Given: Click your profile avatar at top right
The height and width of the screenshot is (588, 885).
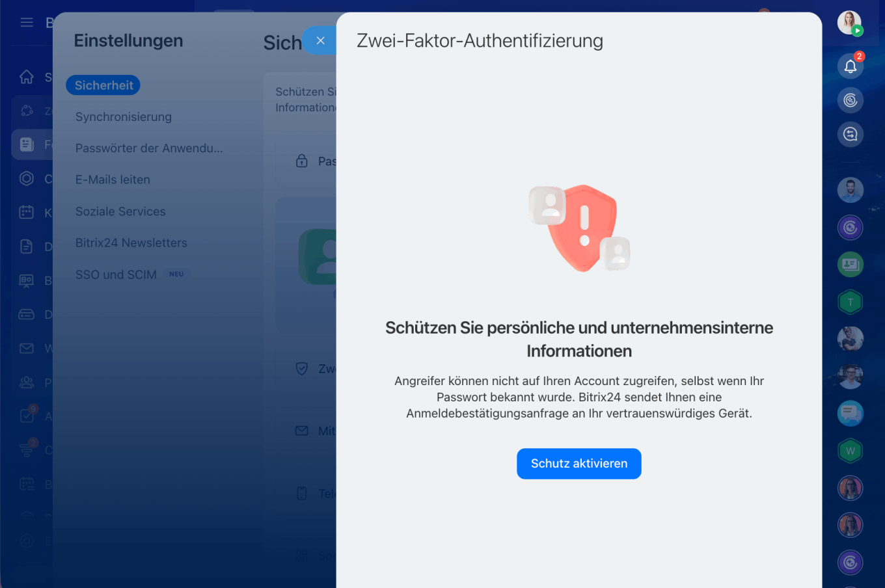Looking at the screenshot, I should coord(850,22).
